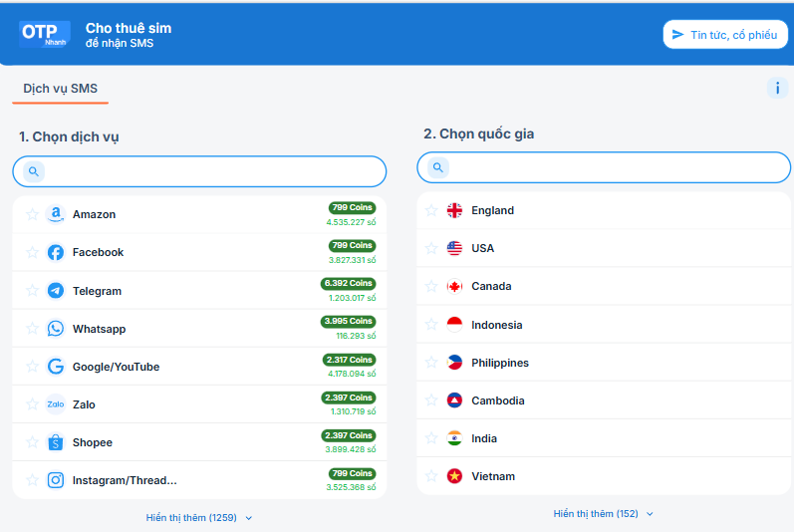Switch to the Dịch vụ SMS tab
Image resolution: width=794 pixels, height=532 pixels.
tap(61, 89)
